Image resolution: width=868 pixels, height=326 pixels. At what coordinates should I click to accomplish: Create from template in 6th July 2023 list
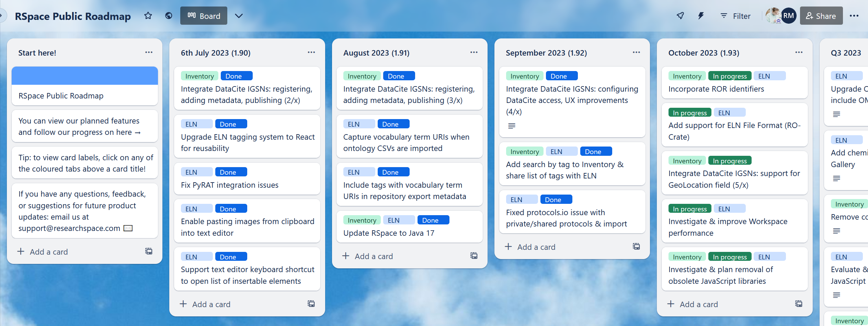click(x=311, y=304)
